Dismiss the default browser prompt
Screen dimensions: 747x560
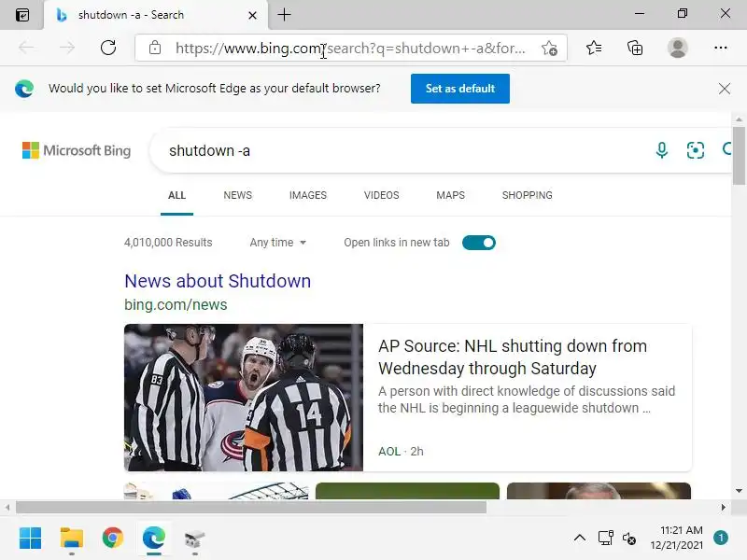click(x=725, y=89)
